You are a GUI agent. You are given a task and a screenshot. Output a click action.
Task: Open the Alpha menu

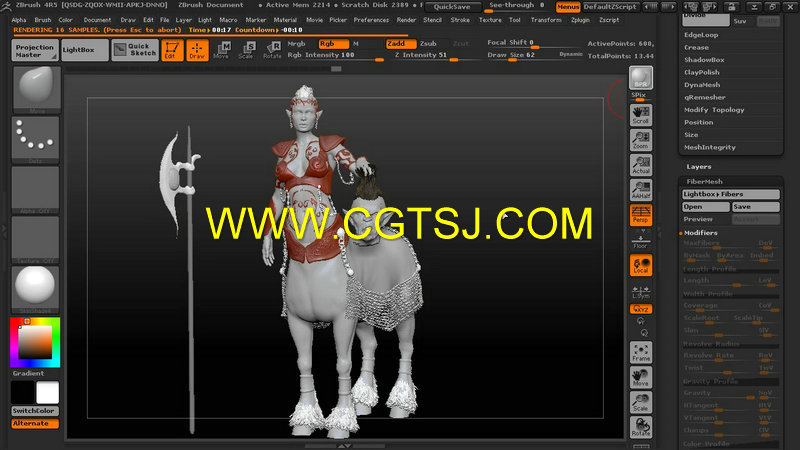click(19, 20)
